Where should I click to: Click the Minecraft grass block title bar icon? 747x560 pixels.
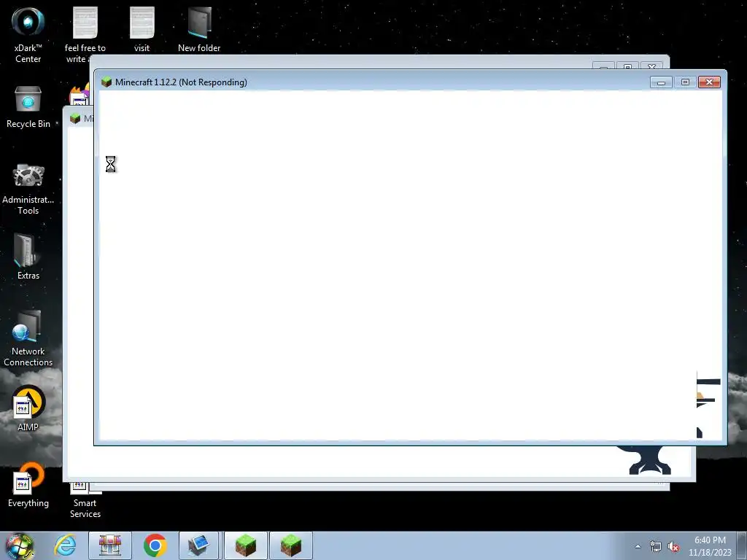(107, 82)
